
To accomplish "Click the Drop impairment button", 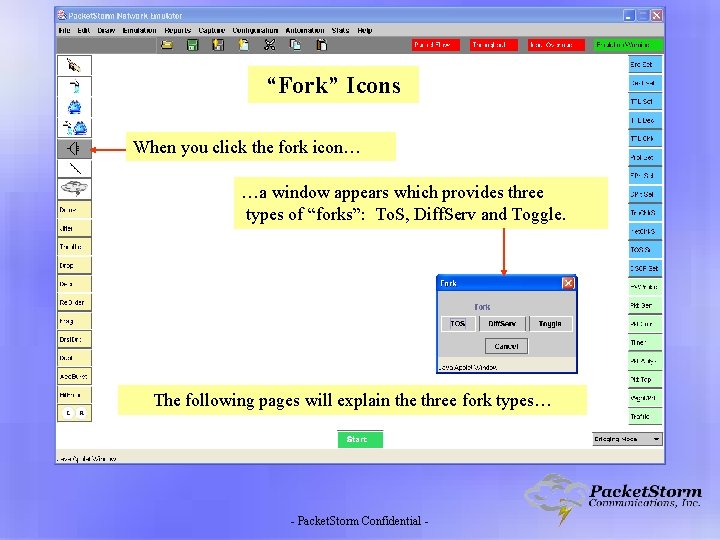I will pyautogui.click(x=74, y=265).
